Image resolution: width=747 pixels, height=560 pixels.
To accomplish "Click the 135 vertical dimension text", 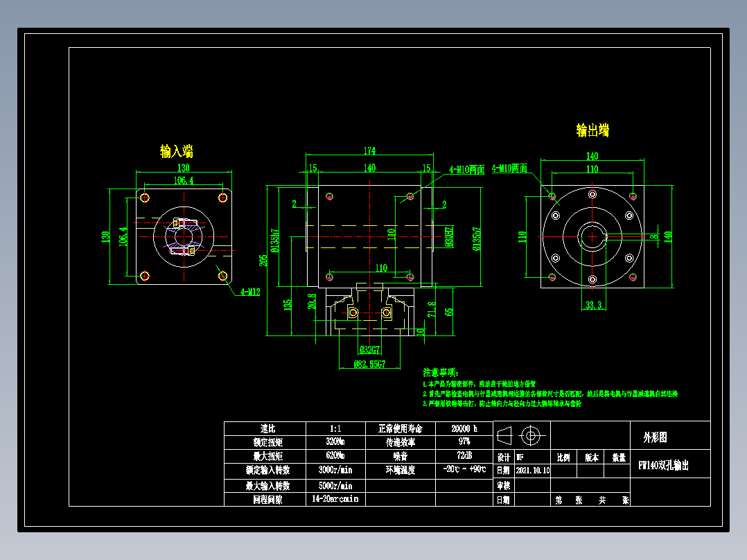I will coord(288,305).
